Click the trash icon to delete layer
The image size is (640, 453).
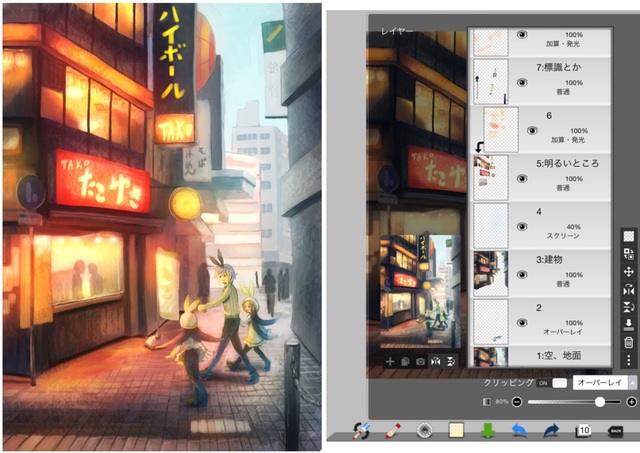(629, 342)
